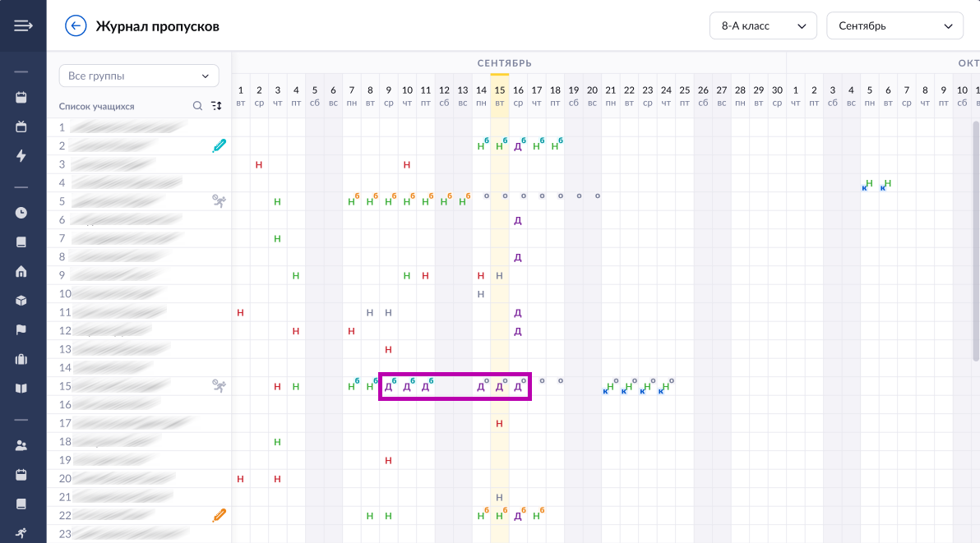
Task: Click the home icon in sidebar
Action: [21, 271]
